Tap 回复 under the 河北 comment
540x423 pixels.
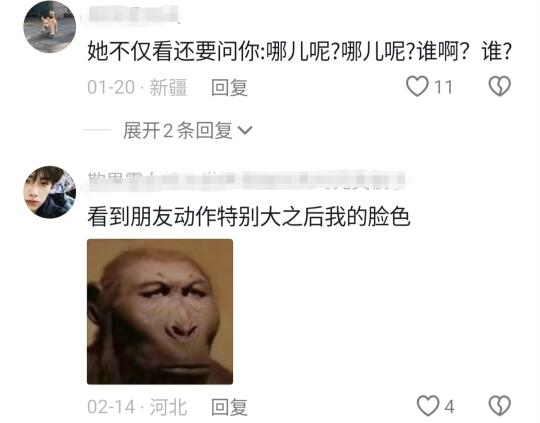(x=229, y=407)
